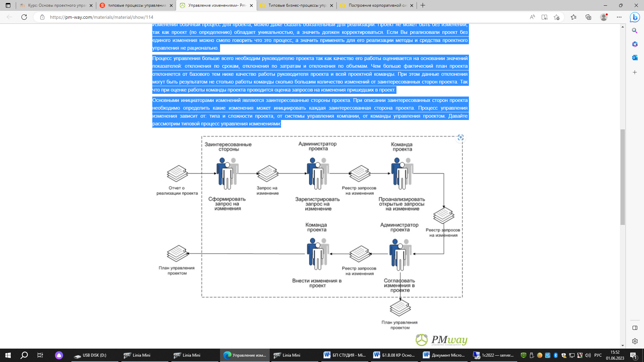Open sidebar settings gear icon
This screenshot has height=362, width=644.
tap(635, 341)
